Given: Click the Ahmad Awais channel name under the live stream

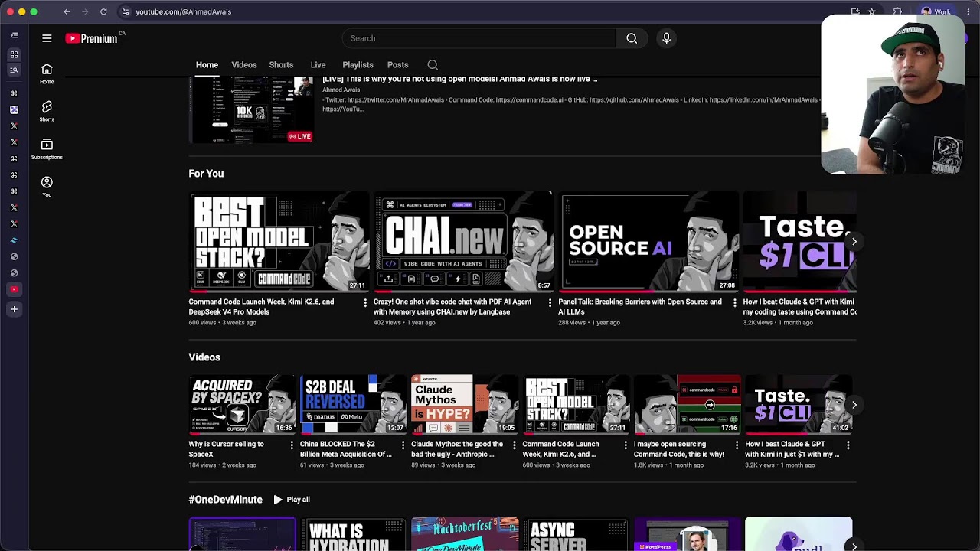Looking at the screenshot, I should pos(341,90).
